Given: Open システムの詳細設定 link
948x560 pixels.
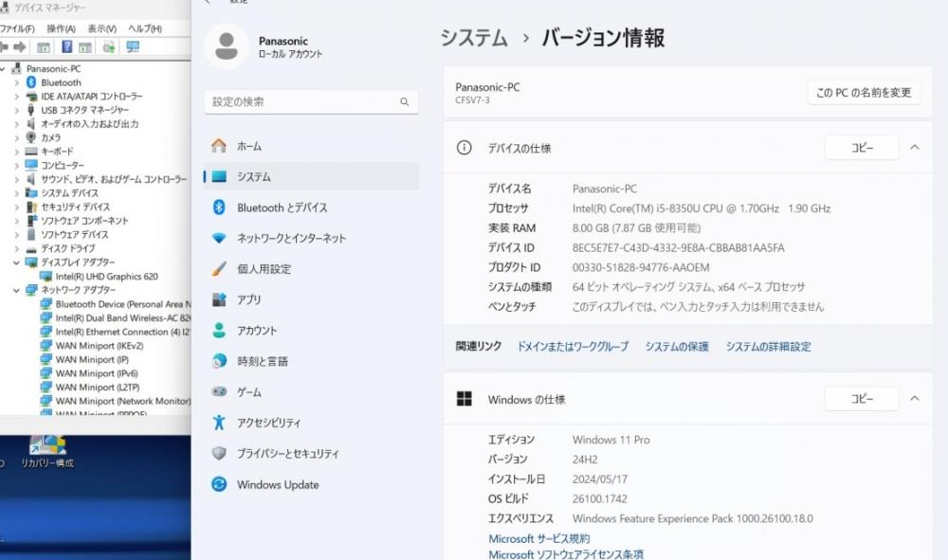Looking at the screenshot, I should point(769,346).
